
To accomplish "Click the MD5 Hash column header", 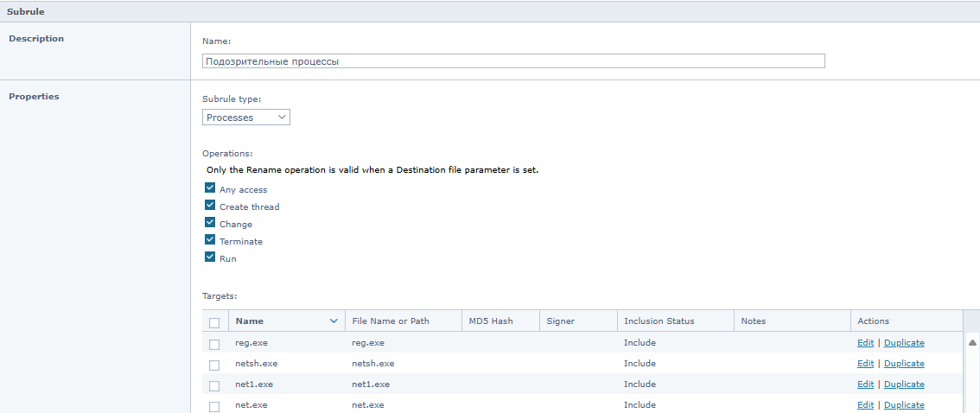I will coord(491,321).
